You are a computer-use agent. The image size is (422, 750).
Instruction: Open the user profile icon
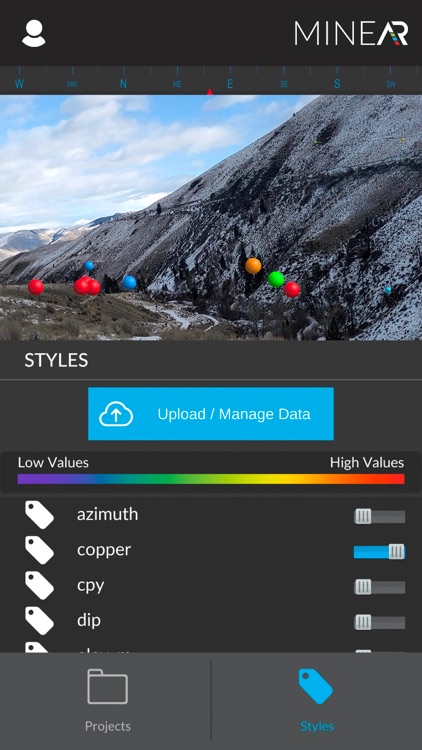[x=33, y=33]
